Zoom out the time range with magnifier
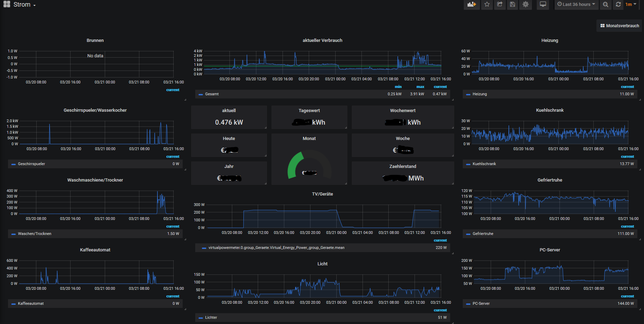 (606, 5)
